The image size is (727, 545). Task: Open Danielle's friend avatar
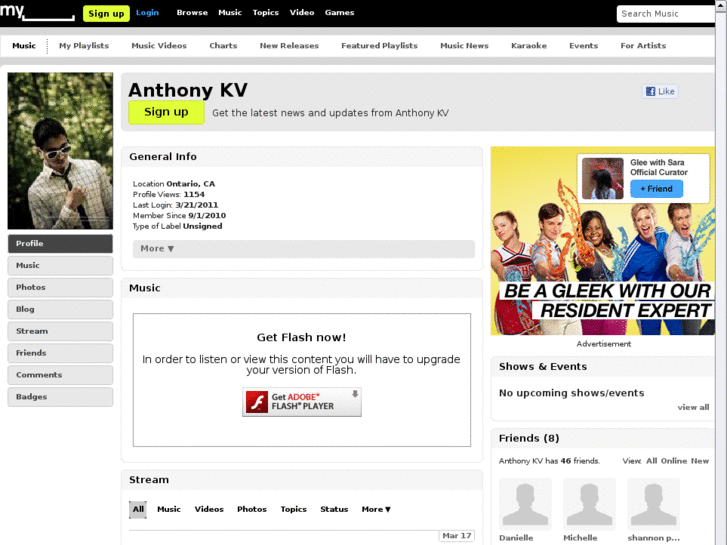click(525, 504)
